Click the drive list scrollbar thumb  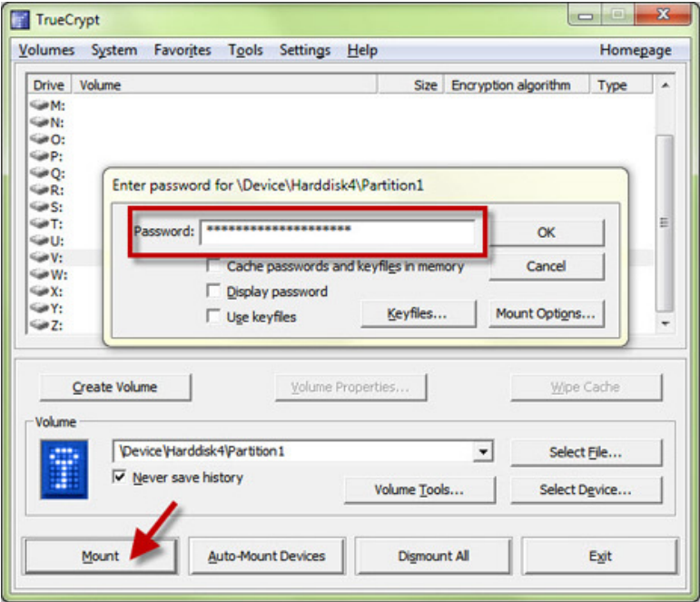pos(665,222)
